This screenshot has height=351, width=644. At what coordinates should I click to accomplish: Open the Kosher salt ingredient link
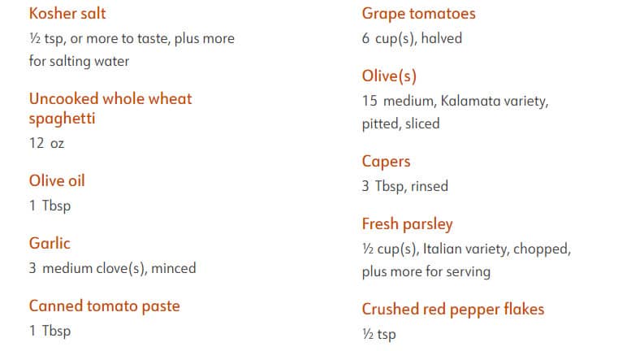point(67,14)
